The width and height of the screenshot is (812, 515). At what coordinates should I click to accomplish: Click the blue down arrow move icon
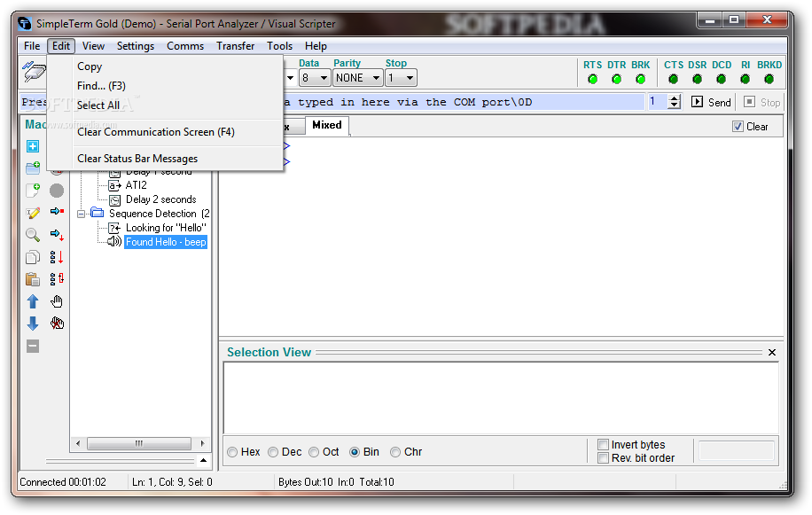[33, 324]
